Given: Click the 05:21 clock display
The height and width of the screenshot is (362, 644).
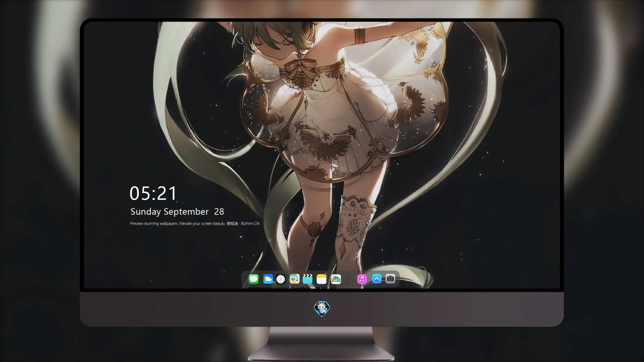Looking at the screenshot, I should point(153,193).
